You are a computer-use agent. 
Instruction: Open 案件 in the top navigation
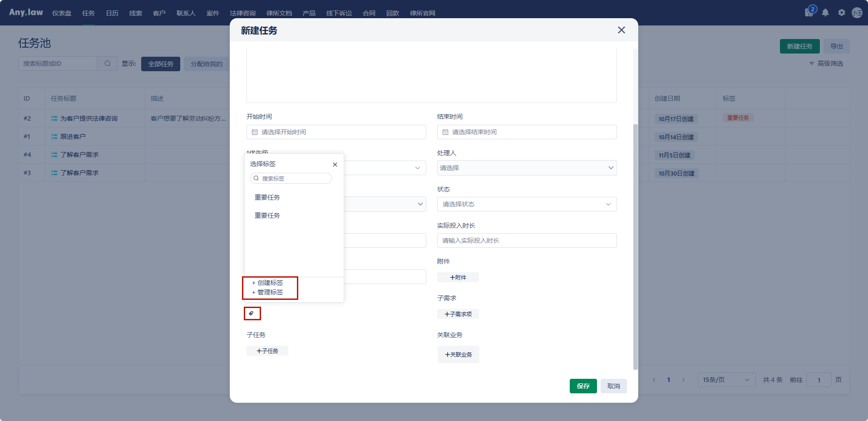(x=213, y=13)
